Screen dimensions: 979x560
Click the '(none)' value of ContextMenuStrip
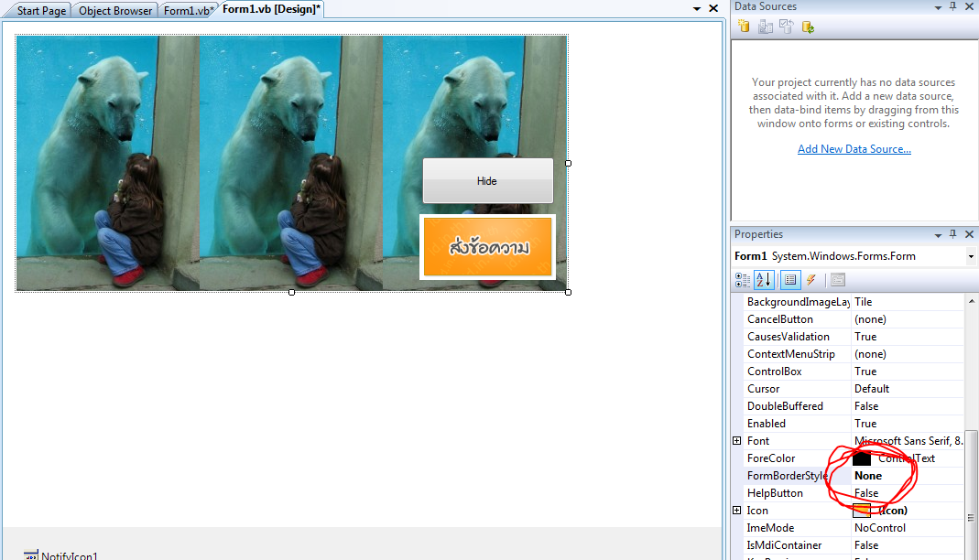pos(870,354)
